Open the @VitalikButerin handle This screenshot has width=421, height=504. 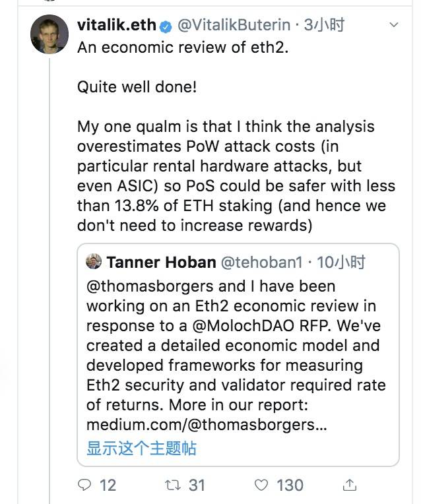point(234,25)
